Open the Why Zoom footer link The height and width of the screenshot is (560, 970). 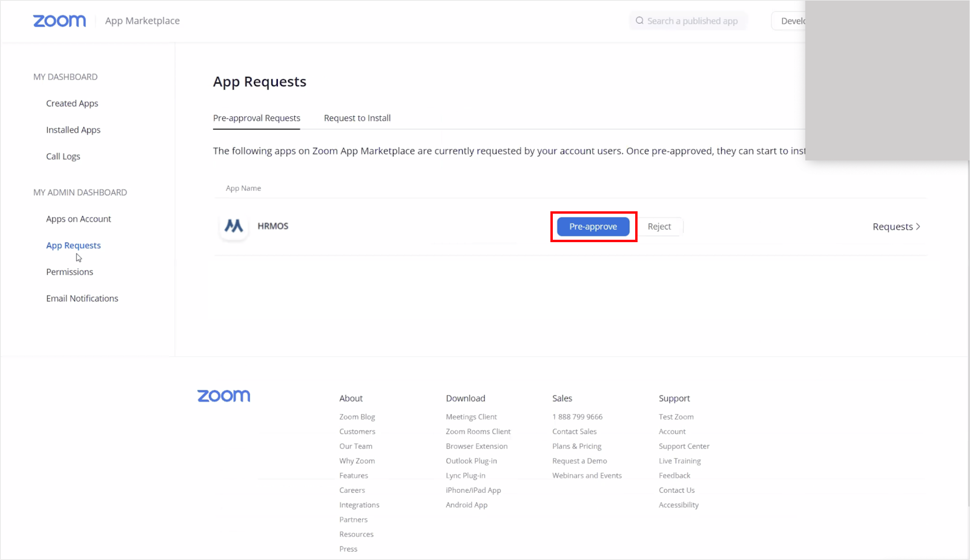pos(357,461)
